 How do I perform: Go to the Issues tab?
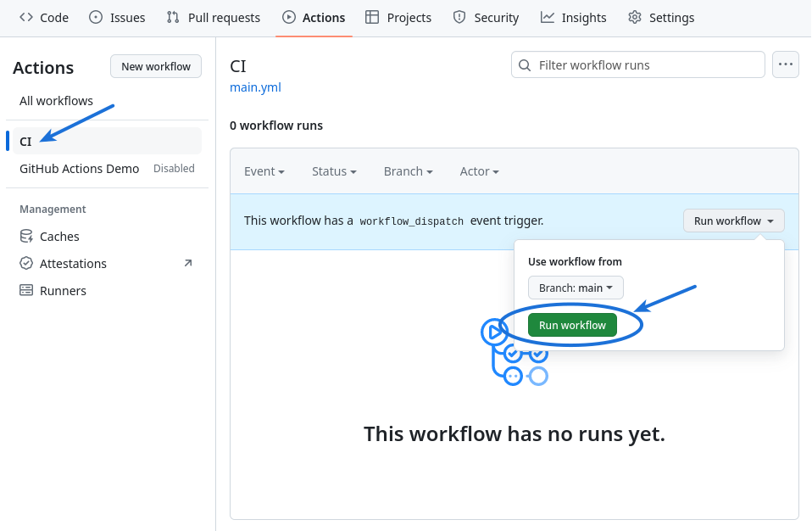coord(118,18)
